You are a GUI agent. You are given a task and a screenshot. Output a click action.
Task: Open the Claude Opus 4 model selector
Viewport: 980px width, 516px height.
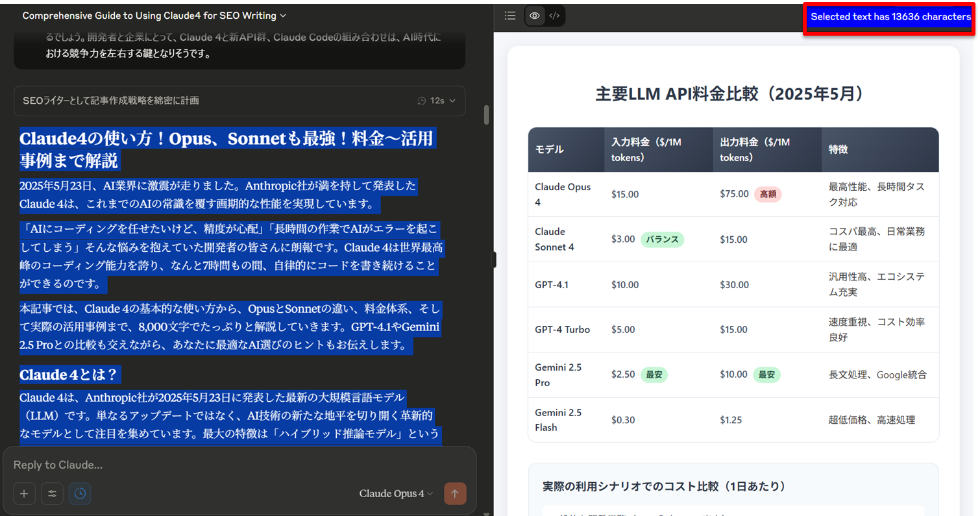(396, 494)
